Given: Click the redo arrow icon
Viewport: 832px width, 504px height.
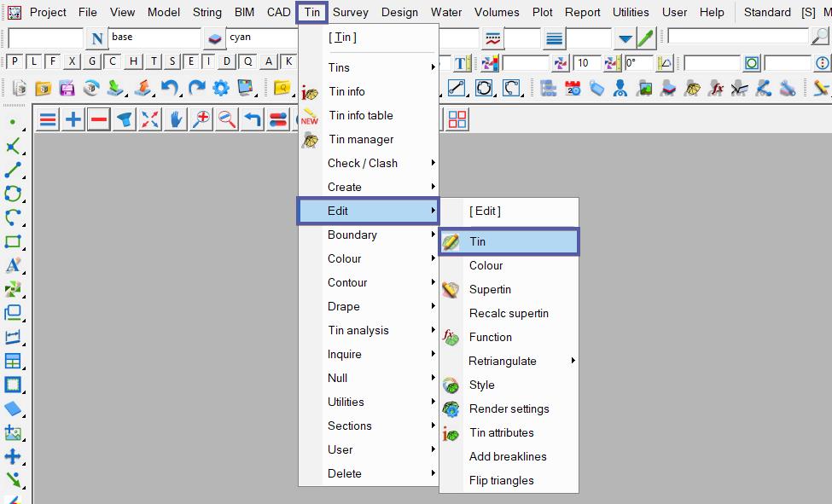Looking at the screenshot, I should pyautogui.click(x=196, y=88).
